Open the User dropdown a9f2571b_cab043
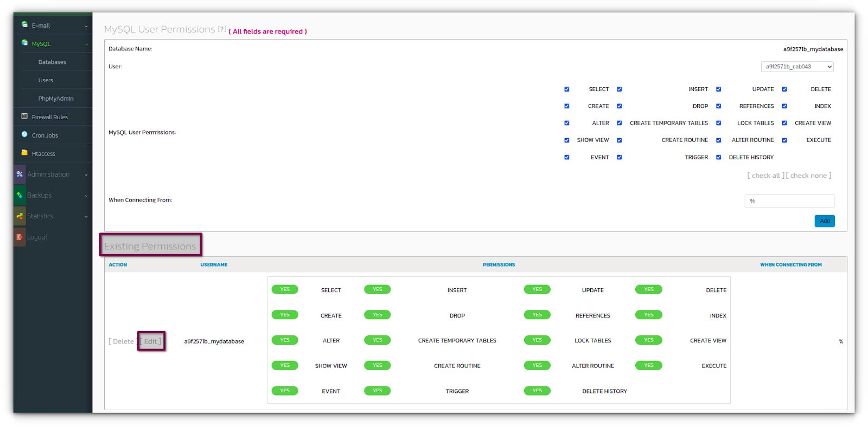The image size is (868, 427). coord(797,67)
